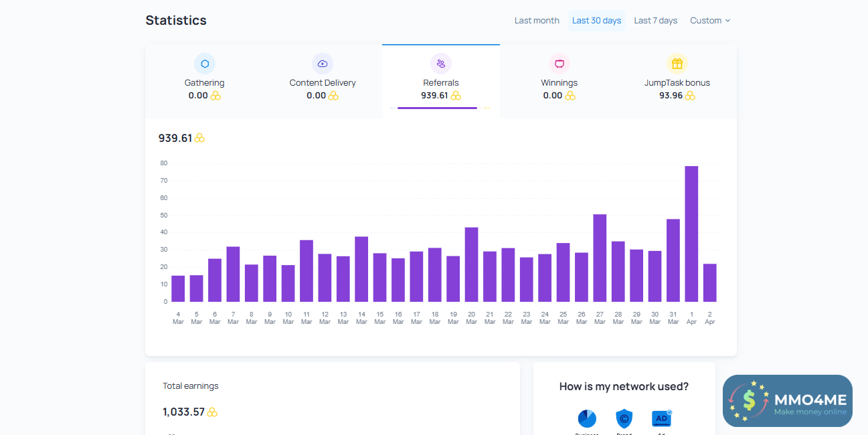This screenshot has height=435, width=868.
Task: Click the Gathering hexagon icon
Action: [205, 64]
